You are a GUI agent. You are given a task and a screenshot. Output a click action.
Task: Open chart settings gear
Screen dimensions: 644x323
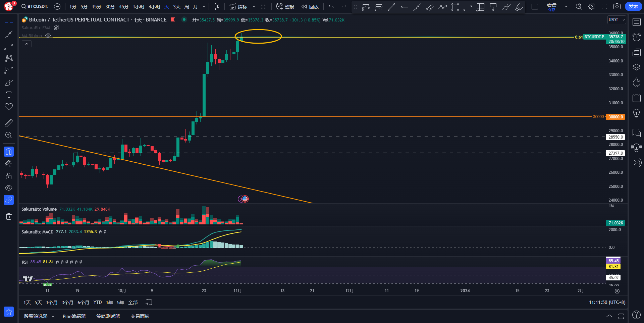592,6
